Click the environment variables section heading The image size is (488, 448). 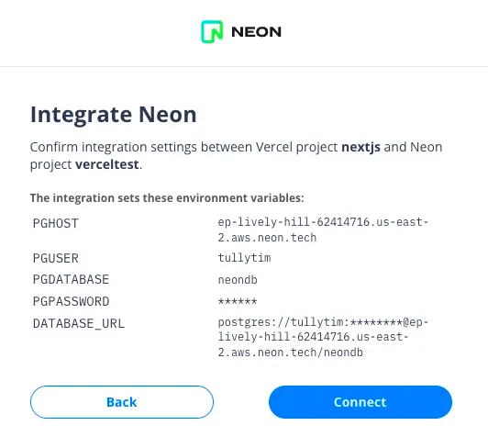pos(167,198)
